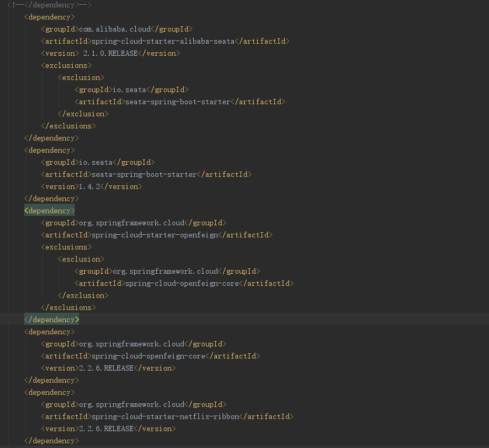Click seata-spring-boot-starter artifactId above version 1.4.2
Screen dimensions: 489x448
click(146, 174)
